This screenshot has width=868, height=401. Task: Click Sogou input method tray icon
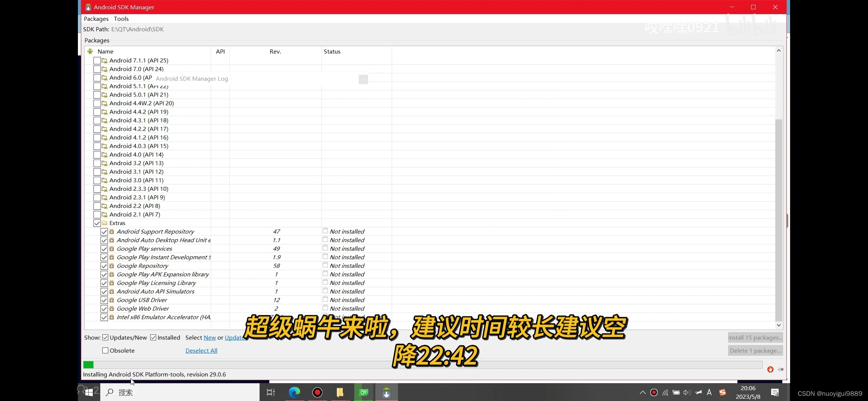click(x=722, y=392)
